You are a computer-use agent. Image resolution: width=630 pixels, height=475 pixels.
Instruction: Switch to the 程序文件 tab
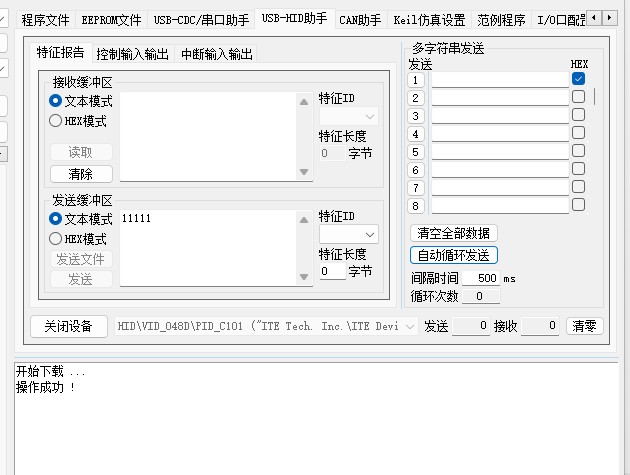pos(45,20)
